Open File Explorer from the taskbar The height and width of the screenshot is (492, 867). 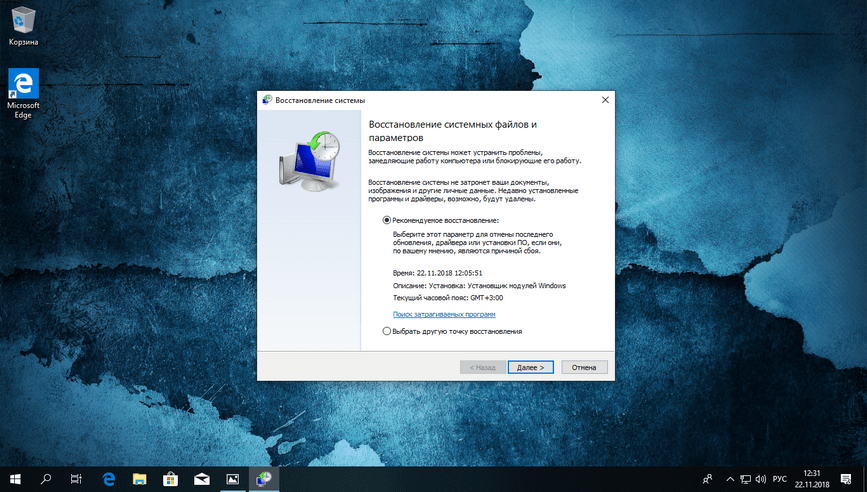point(139,479)
